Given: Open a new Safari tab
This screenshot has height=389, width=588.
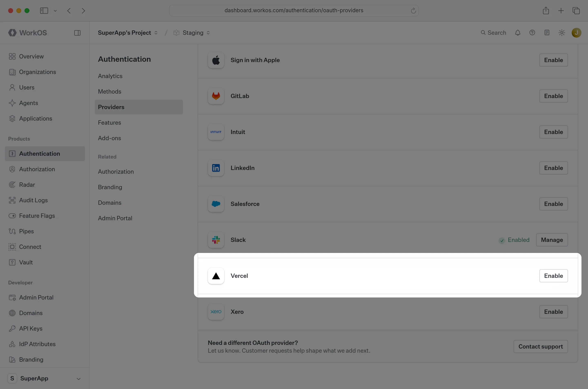Looking at the screenshot, I should coord(561,10).
